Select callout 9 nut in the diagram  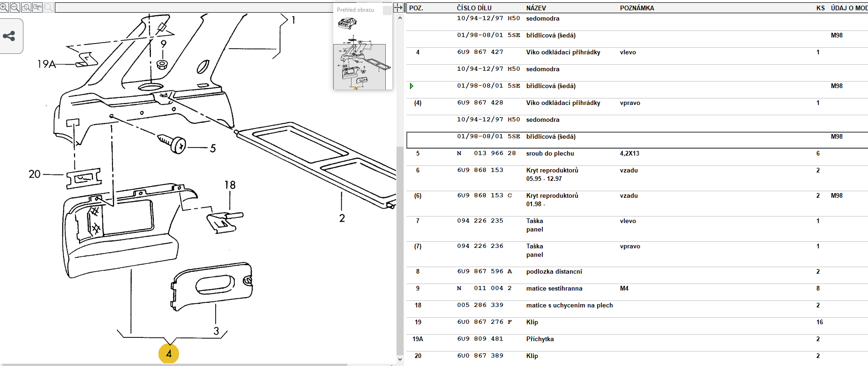[164, 44]
